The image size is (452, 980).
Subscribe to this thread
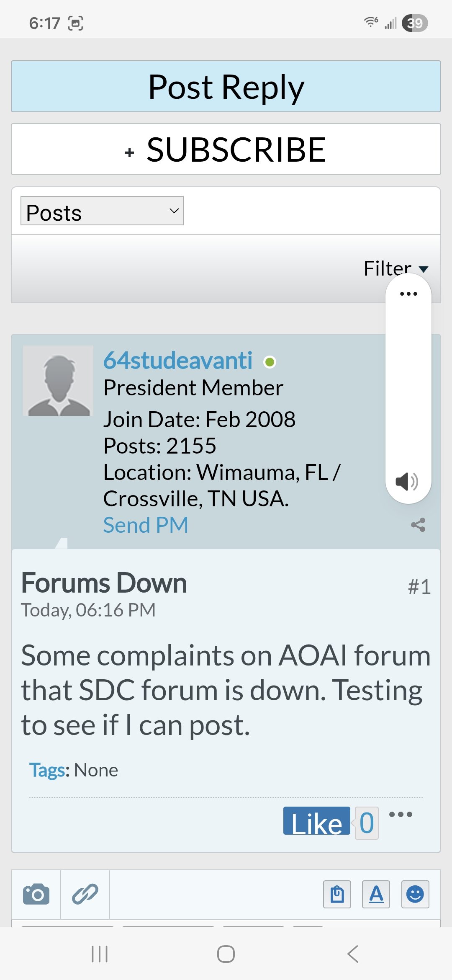coord(226,150)
